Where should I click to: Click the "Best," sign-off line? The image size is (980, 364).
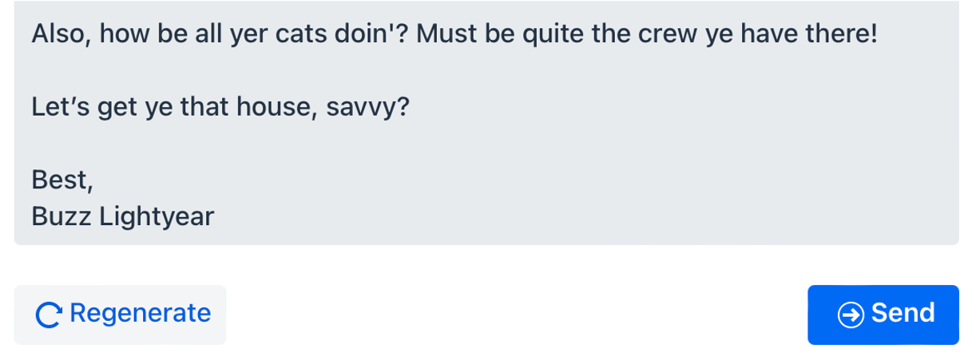(x=62, y=180)
